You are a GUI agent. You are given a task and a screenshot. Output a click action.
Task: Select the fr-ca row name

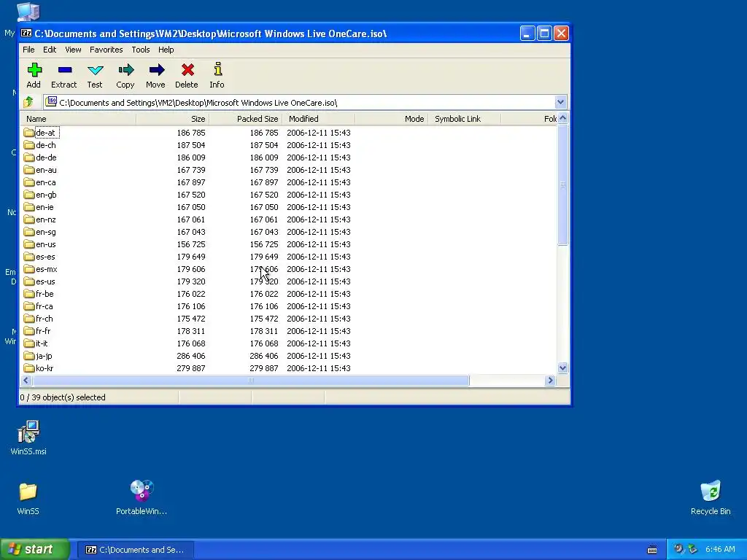(44, 306)
